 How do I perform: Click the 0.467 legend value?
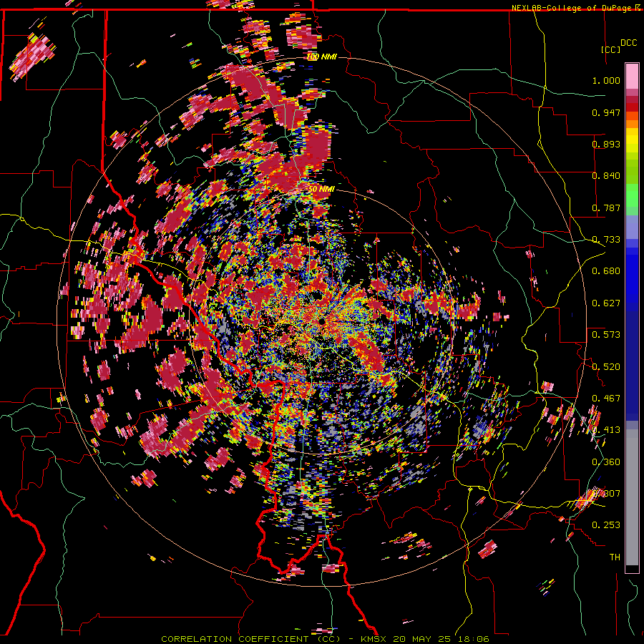coord(606,399)
